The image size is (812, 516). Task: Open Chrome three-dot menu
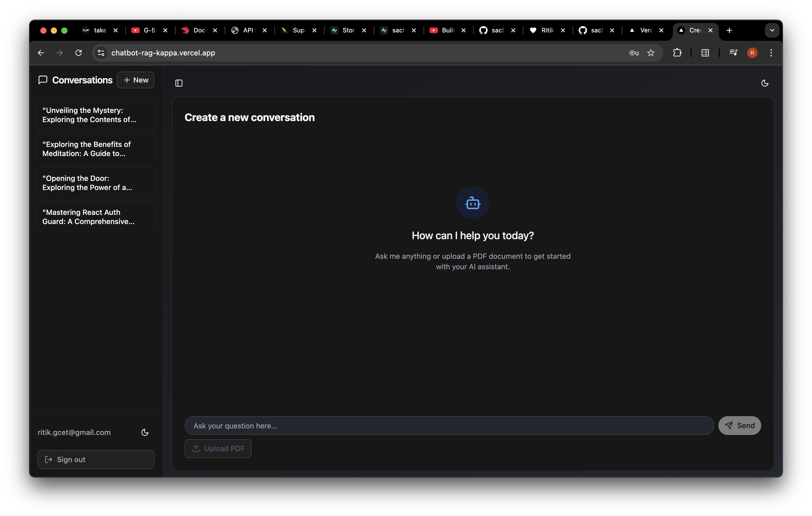tap(771, 53)
